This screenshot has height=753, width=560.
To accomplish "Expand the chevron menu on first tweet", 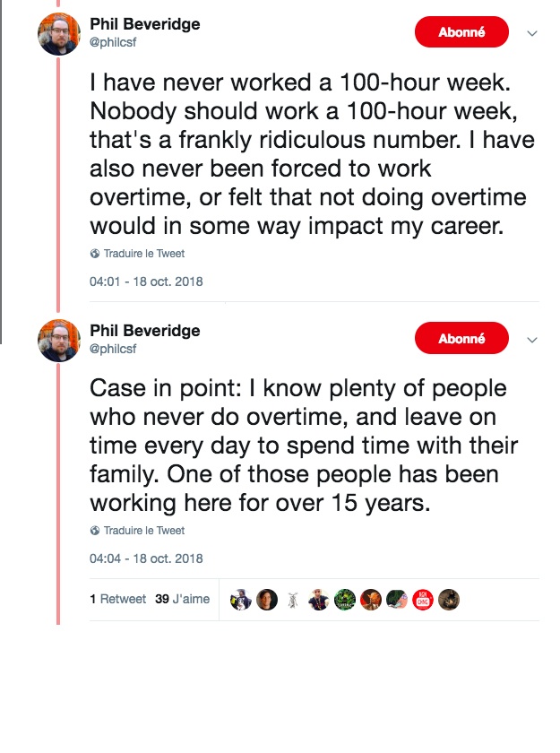I will [x=531, y=34].
